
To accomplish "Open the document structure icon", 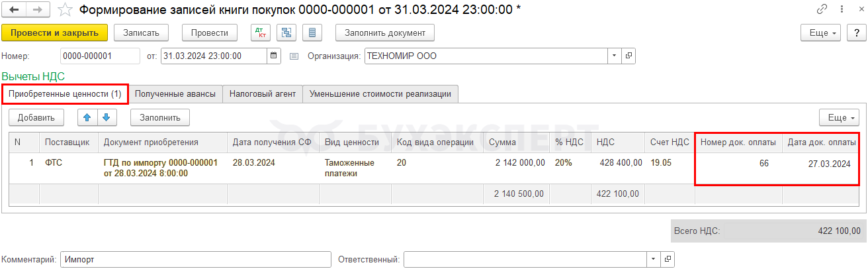I will coord(286,32).
